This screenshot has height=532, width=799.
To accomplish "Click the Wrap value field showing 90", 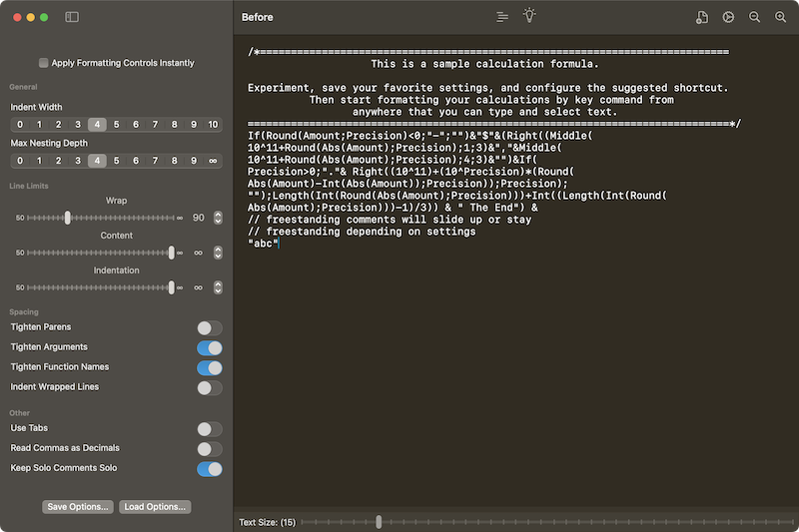I will tap(198, 218).
